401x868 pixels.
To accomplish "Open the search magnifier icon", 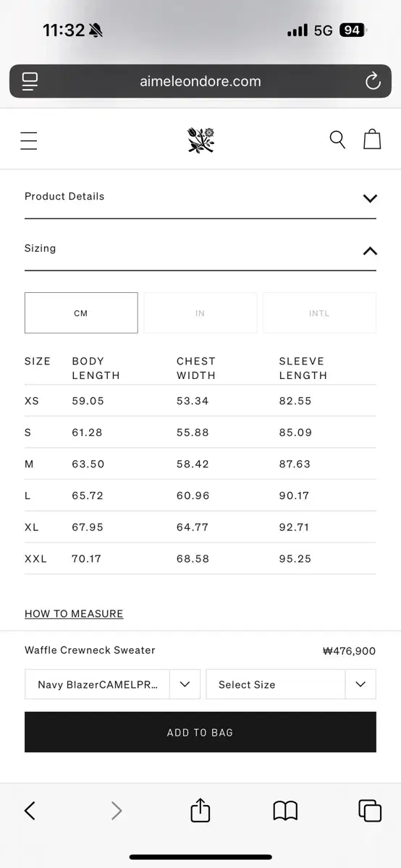I will pos(337,140).
